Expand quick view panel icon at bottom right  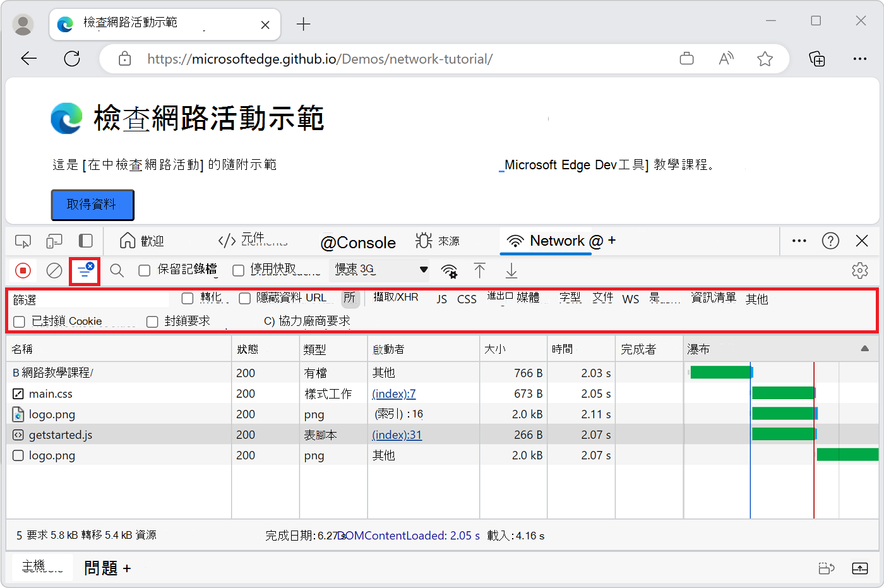[860, 568]
